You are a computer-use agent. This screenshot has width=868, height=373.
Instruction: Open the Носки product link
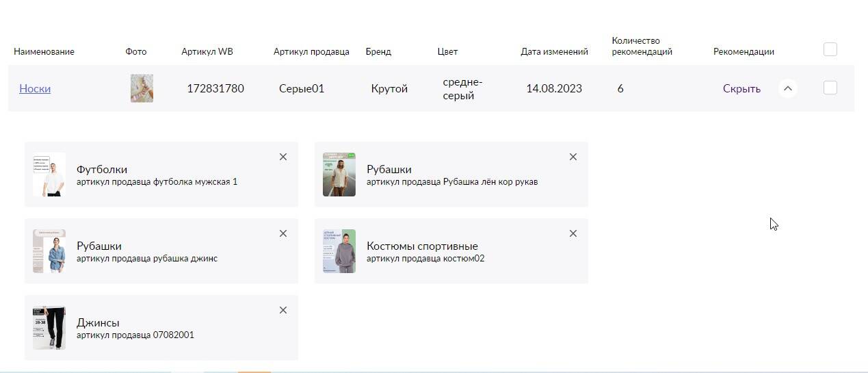click(35, 88)
